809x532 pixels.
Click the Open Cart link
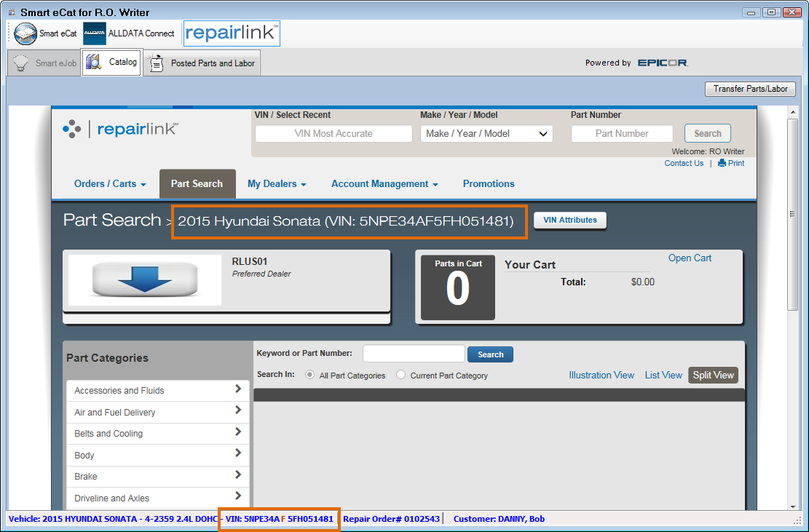pos(690,258)
